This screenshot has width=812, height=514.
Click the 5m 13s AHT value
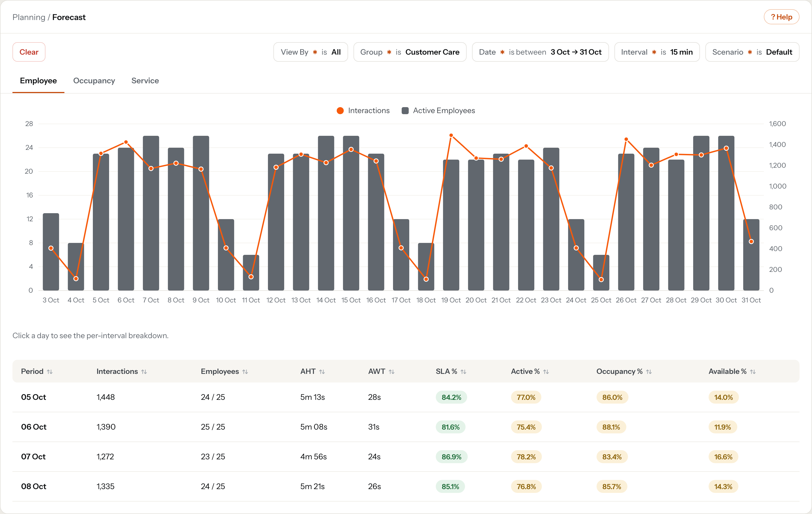[x=313, y=397]
